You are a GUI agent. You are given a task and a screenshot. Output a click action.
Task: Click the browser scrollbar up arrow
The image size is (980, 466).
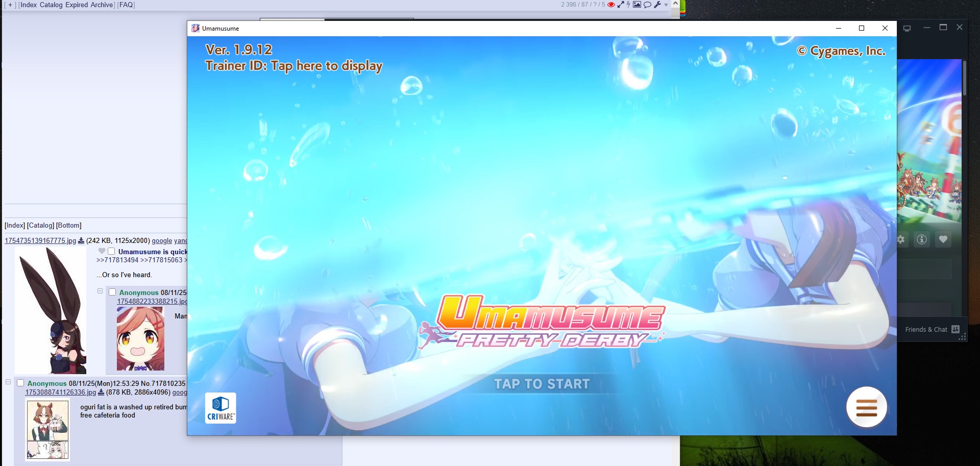(675, 4)
